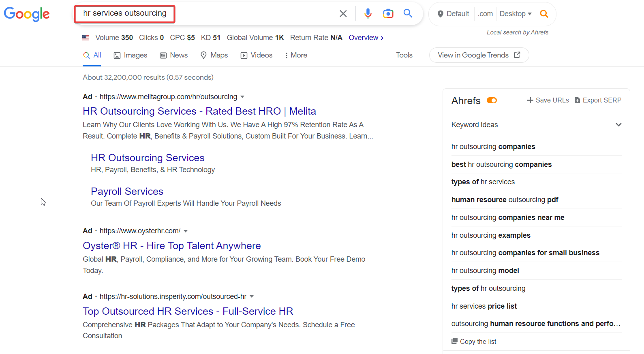
Task: Open search by image camera icon
Action: pos(388,14)
